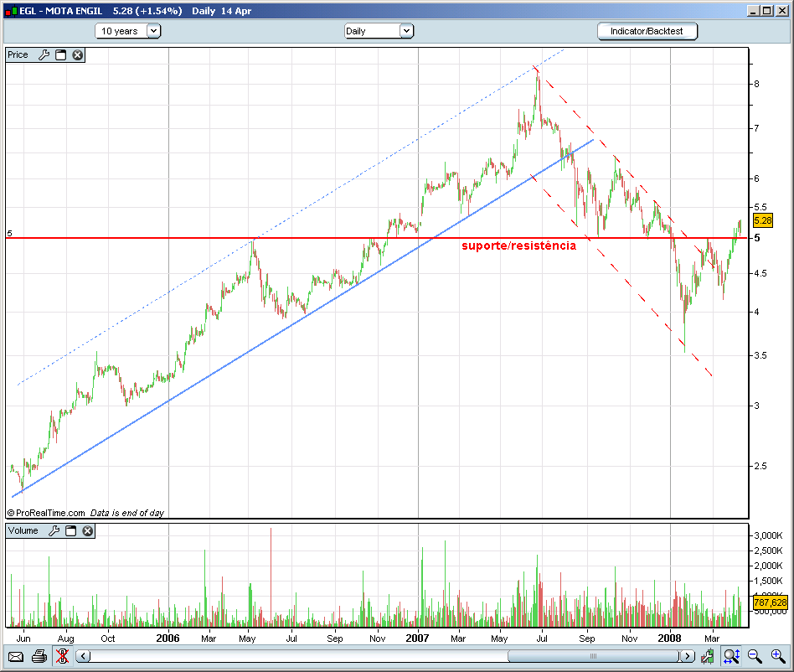The image size is (794, 672).
Task: Open the Volume panel wrench settings
Action: click(x=54, y=530)
